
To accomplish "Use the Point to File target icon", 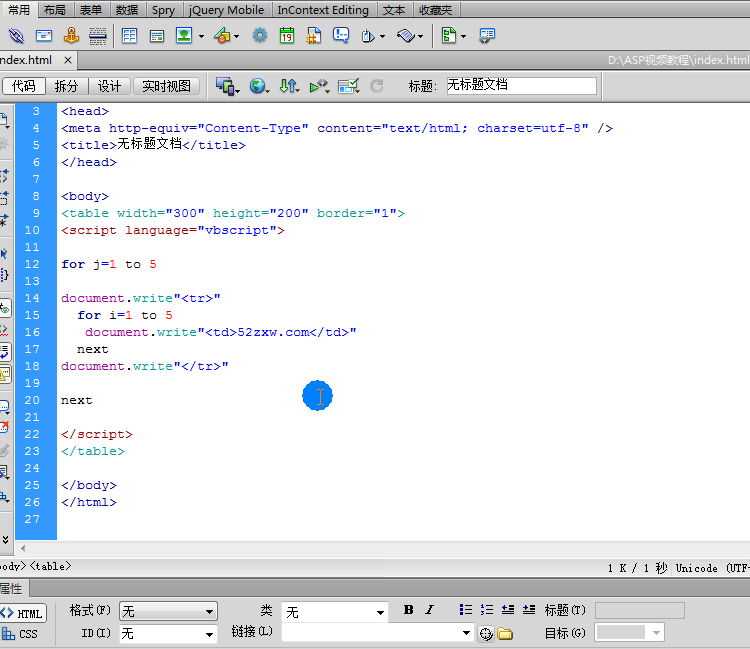I will [486, 634].
